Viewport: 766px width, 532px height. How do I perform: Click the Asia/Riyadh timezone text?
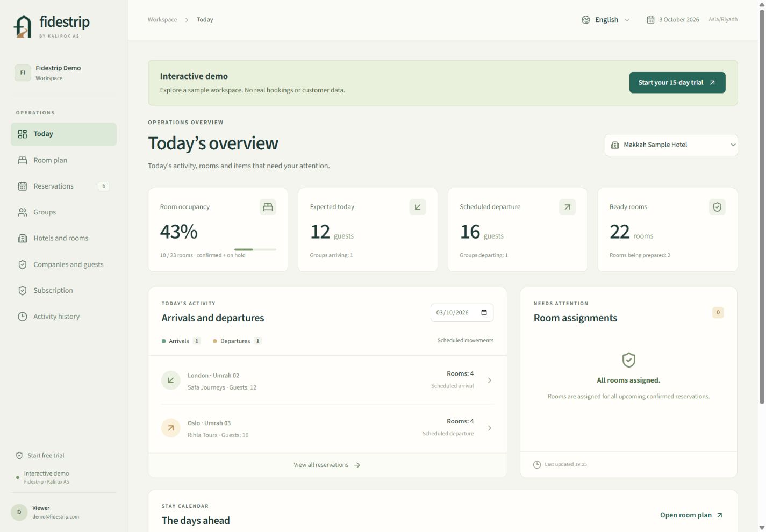[723, 19]
